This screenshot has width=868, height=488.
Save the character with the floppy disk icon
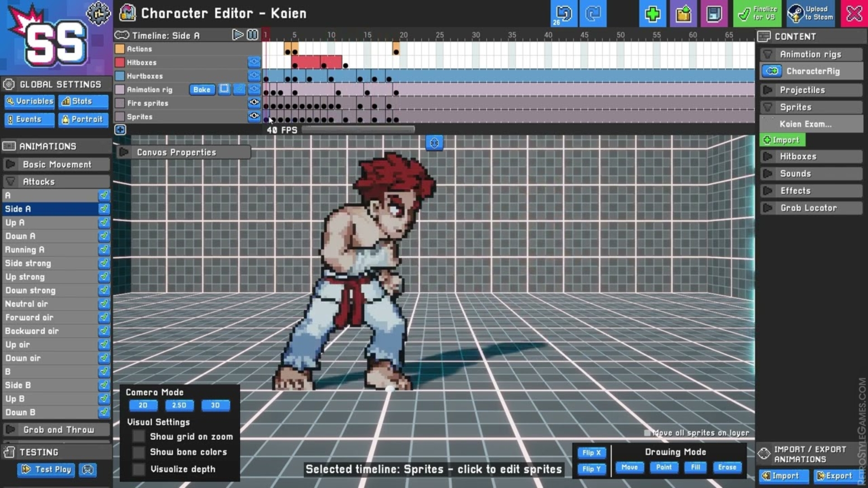[713, 14]
